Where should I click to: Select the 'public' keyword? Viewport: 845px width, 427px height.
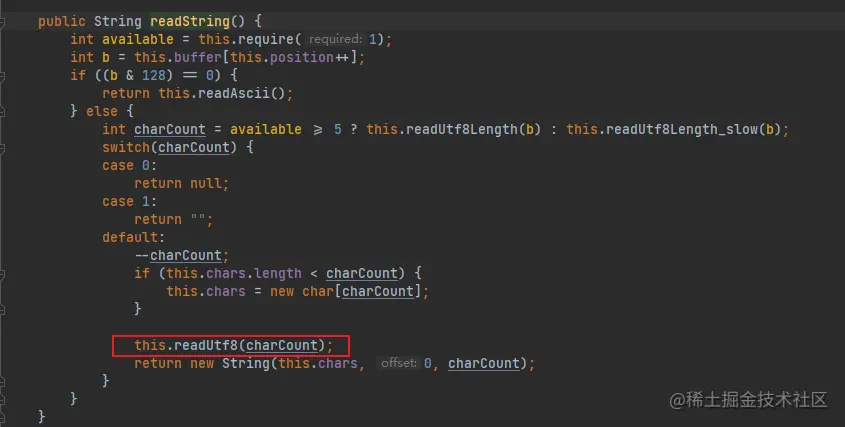[61, 22]
